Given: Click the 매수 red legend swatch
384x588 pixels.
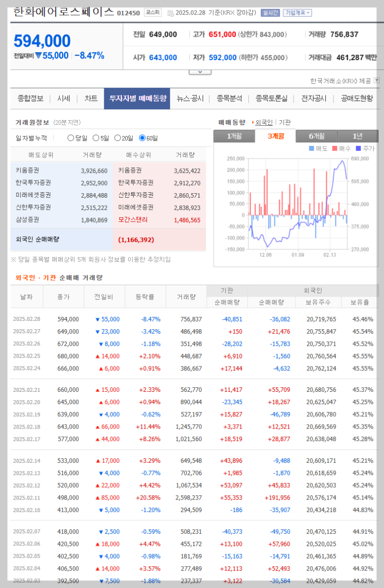Looking at the screenshot, I should (x=335, y=148).
